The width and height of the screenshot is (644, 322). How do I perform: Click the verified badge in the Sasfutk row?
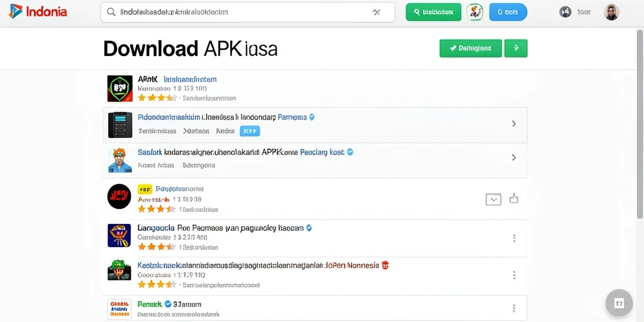pyautogui.click(x=350, y=152)
